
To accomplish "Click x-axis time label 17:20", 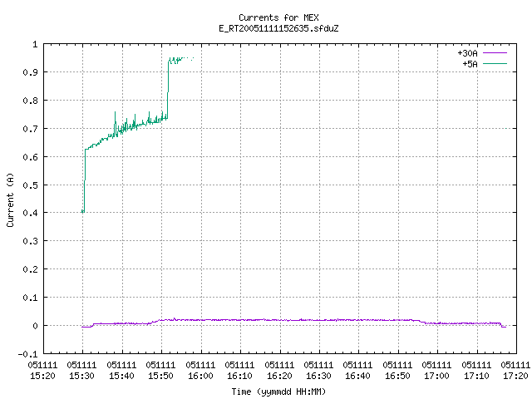I will pyautogui.click(x=515, y=376).
